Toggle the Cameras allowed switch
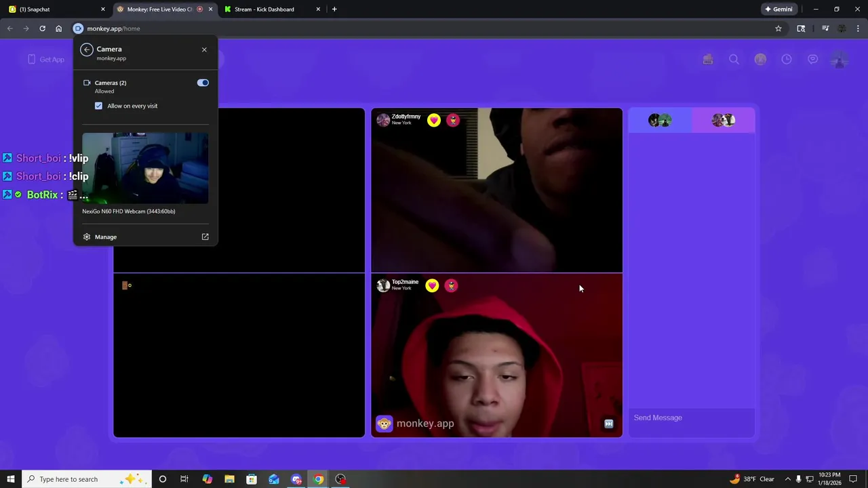The width and height of the screenshot is (868, 488). [x=203, y=83]
